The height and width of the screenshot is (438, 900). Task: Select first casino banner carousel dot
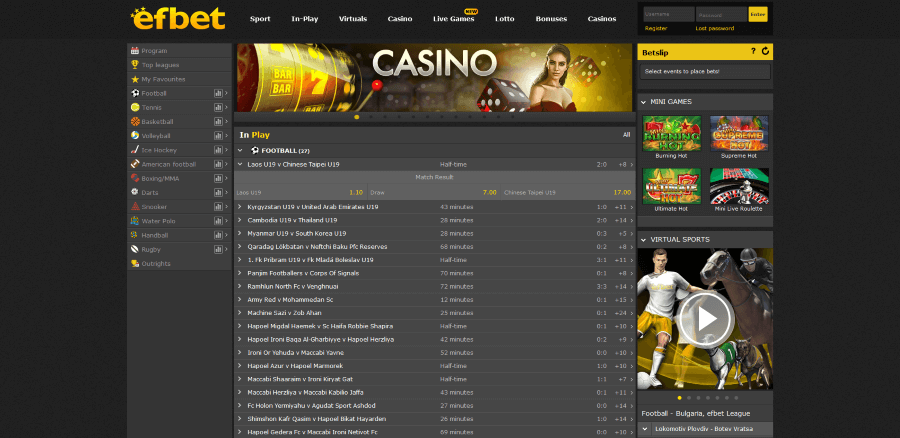point(357,117)
